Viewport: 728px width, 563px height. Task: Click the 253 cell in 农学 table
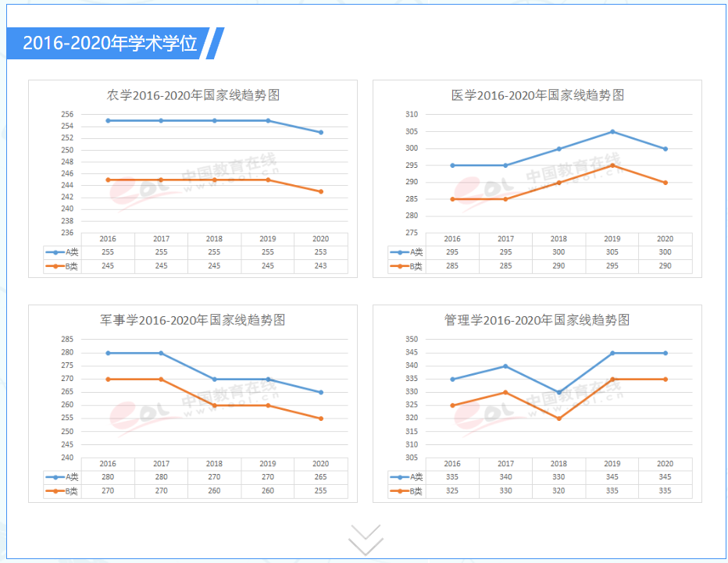[x=321, y=252]
